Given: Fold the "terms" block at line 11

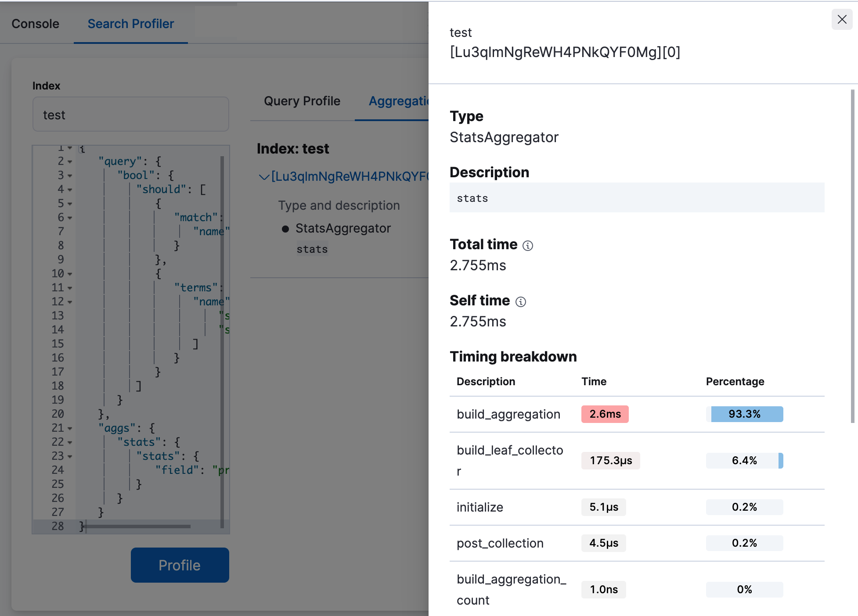Looking at the screenshot, I should [70, 288].
